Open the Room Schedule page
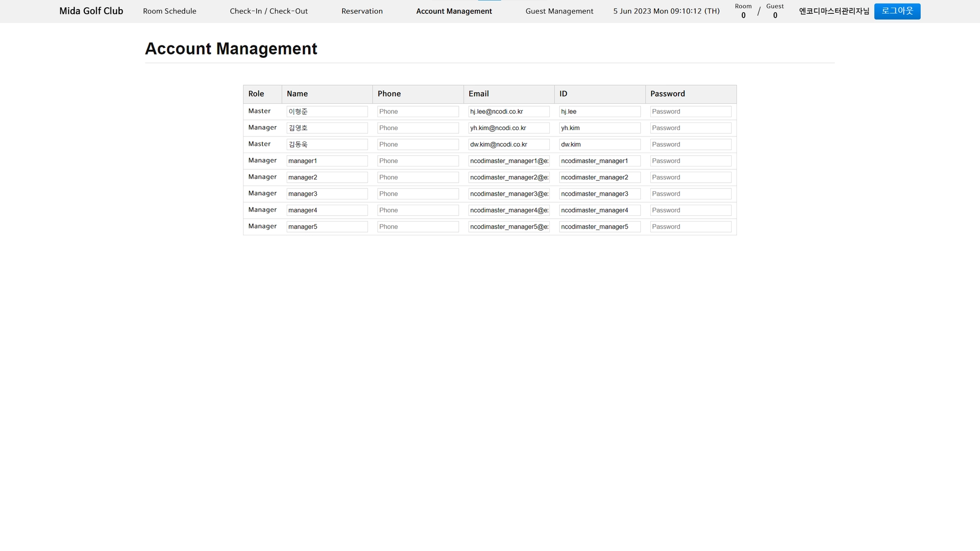The image size is (980, 551). (169, 11)
